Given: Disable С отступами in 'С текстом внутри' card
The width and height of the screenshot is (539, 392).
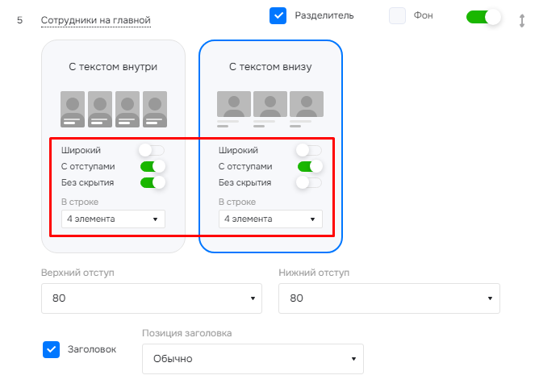Looking at the screenshot, I should 152,166.
